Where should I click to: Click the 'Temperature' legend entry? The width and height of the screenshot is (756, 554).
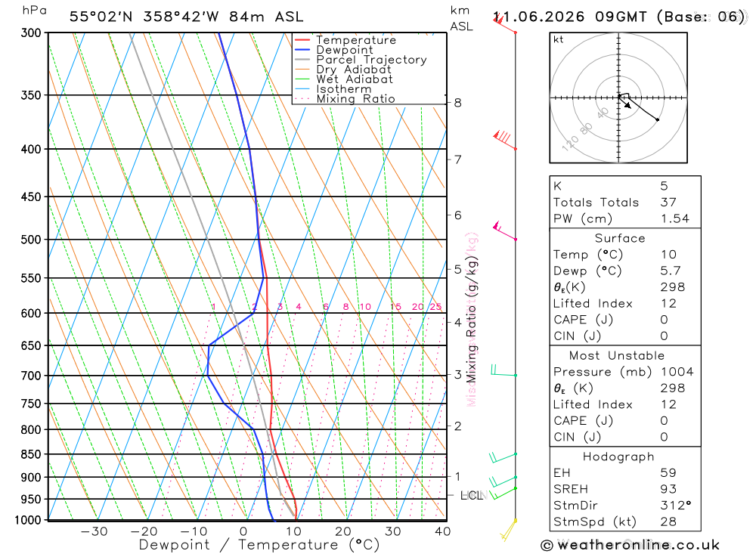tap(356, 40)
